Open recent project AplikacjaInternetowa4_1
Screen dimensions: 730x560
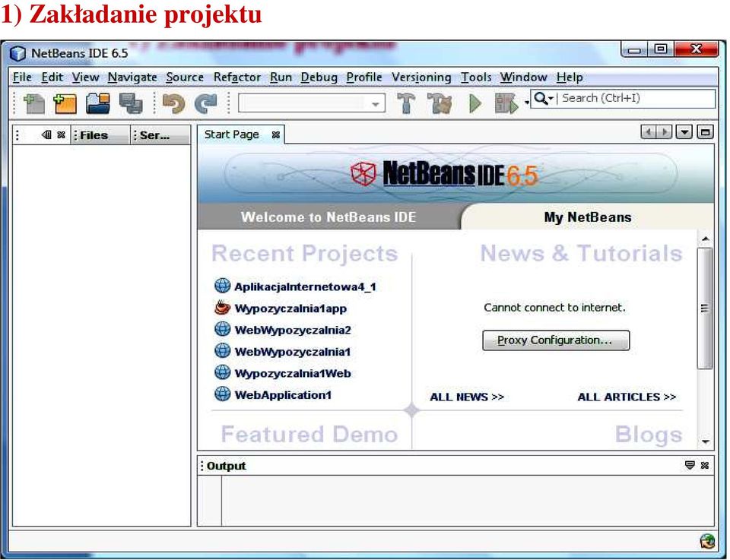(305, 286)
